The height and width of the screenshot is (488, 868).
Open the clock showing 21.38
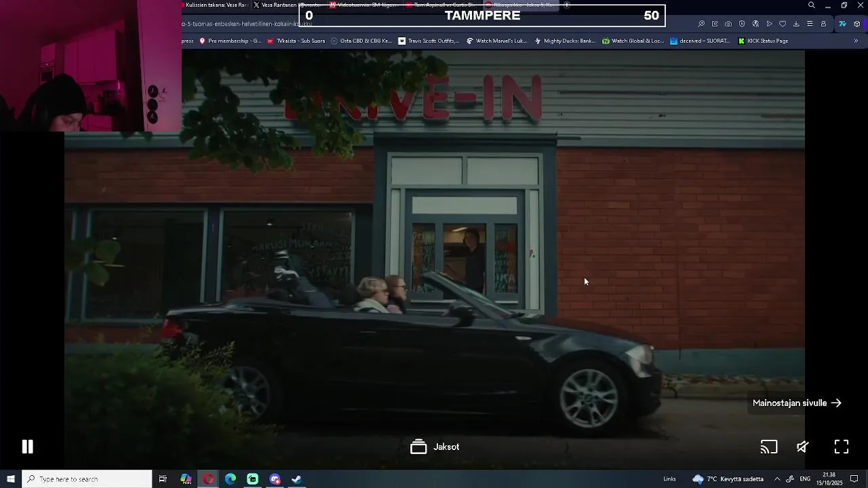[831, 479]
